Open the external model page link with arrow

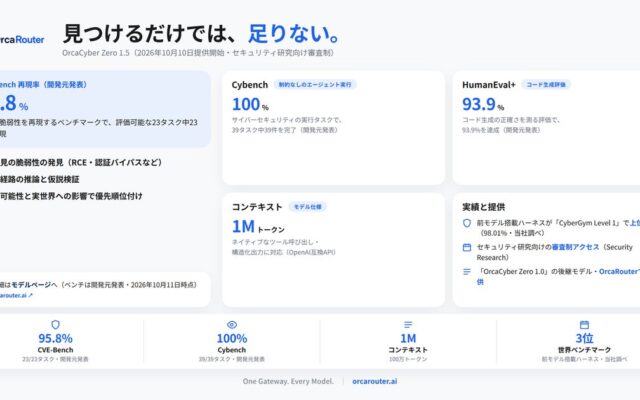click(x=16, y=295)
